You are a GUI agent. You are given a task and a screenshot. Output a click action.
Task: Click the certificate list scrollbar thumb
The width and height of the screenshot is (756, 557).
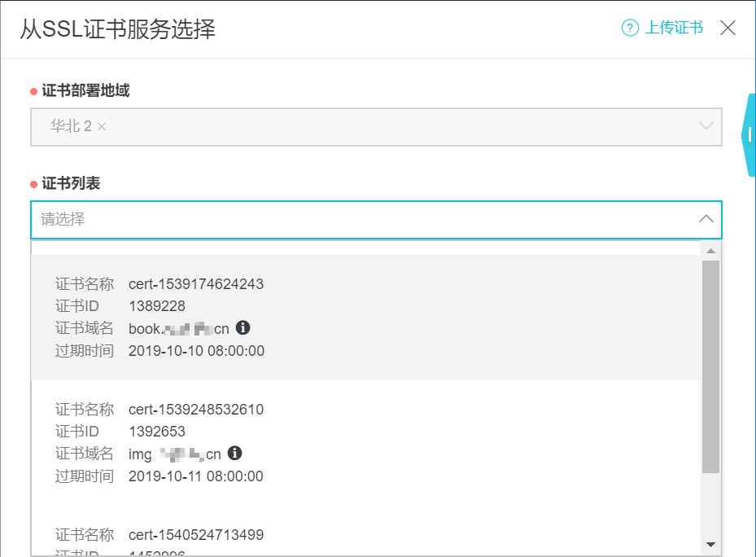coord(710,366)
